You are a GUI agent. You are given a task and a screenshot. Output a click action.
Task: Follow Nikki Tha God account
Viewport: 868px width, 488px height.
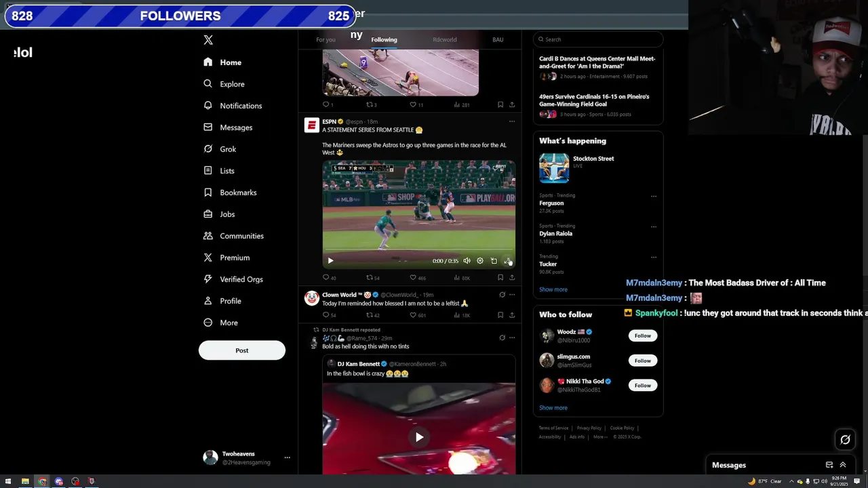tap(643, 386)
